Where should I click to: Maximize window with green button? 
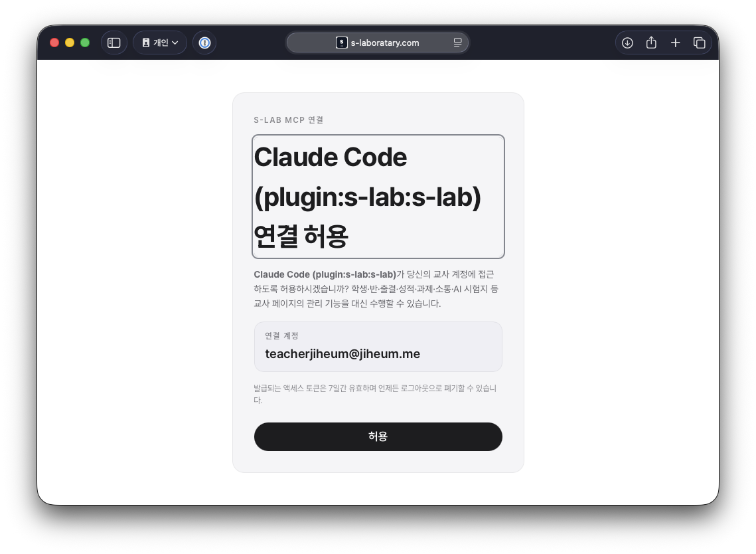85,43
